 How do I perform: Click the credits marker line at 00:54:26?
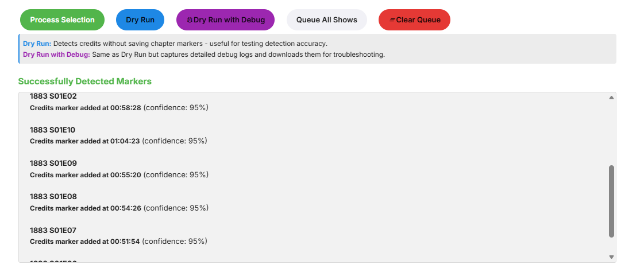(118, 208)
